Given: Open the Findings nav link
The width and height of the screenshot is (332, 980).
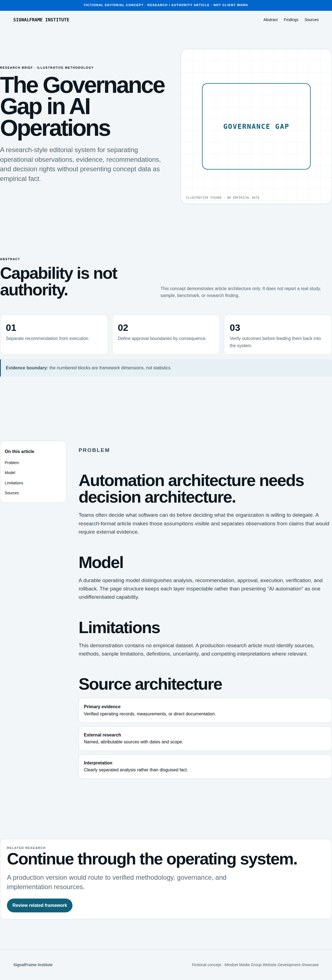Looking at the screenshot, I should click(x=291, y=20).
